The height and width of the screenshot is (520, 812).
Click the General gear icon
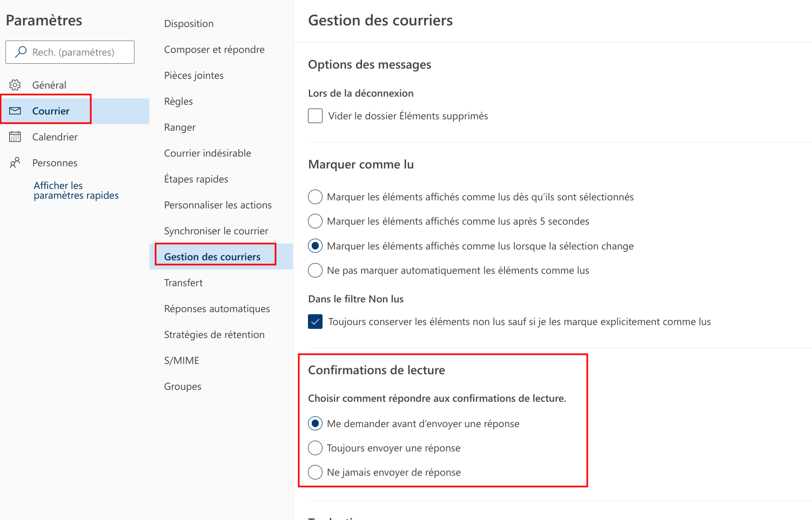click(15, 85)
